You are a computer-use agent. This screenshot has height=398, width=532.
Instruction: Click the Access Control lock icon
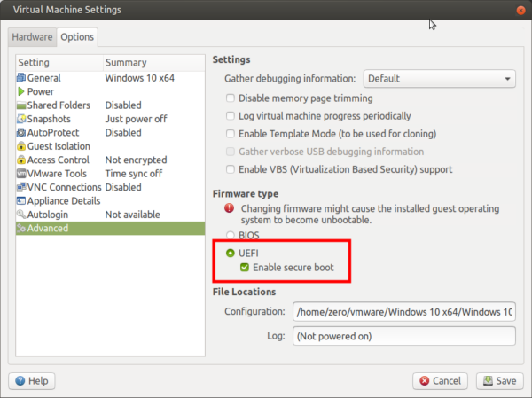(x=21, y=160)
